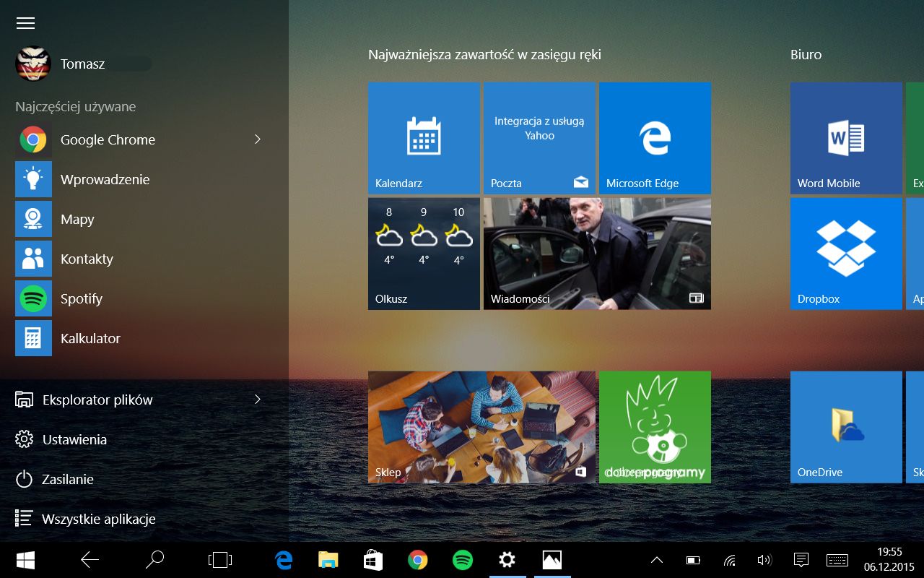Switch to Photos app in taskbar
The image size is (924, 578).
(552, 560)
